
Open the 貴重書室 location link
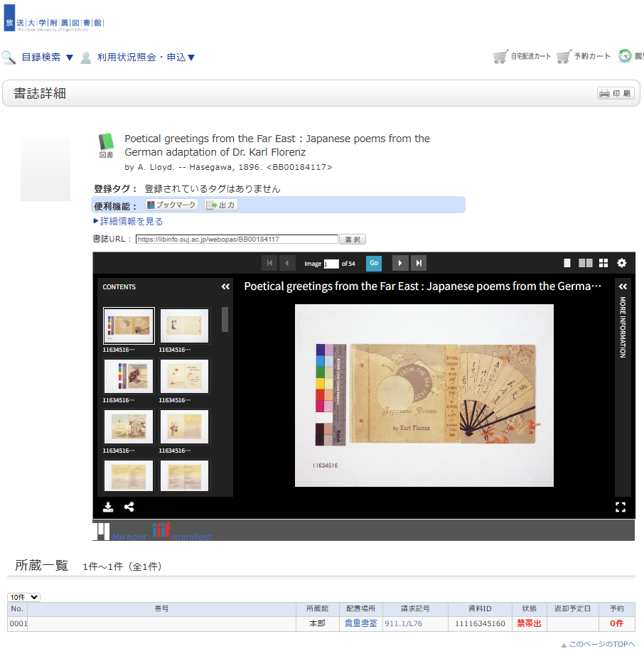tap(361, 623)
